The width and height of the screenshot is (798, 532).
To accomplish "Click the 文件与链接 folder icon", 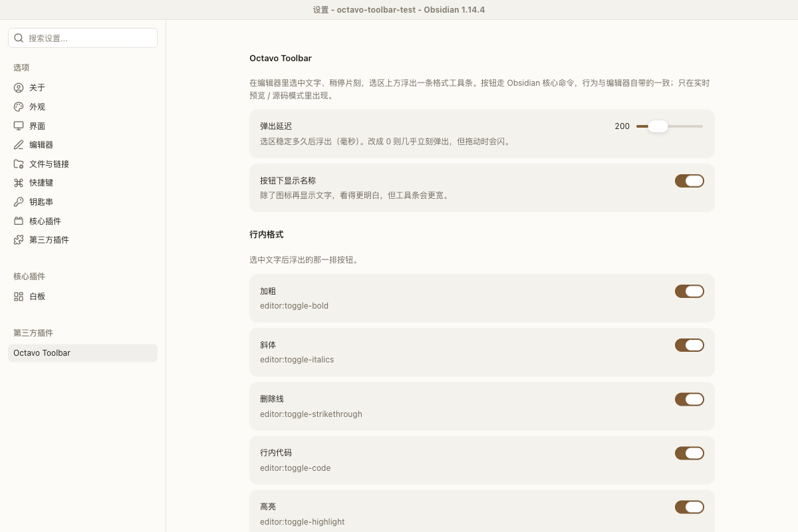I will coord(19,164).
